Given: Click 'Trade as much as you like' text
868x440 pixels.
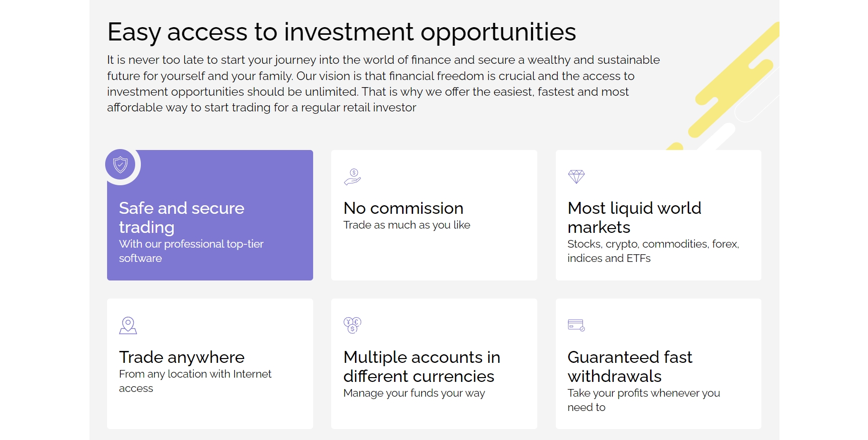Looking at the screenshot, I should 407,225.
